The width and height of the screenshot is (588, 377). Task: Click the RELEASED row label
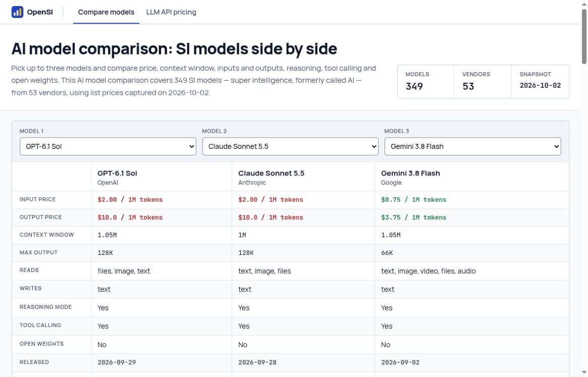[34, 362]
